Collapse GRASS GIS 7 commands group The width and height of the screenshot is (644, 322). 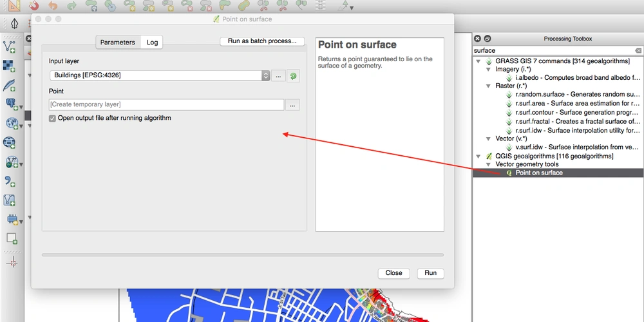(x=478, y=61)
